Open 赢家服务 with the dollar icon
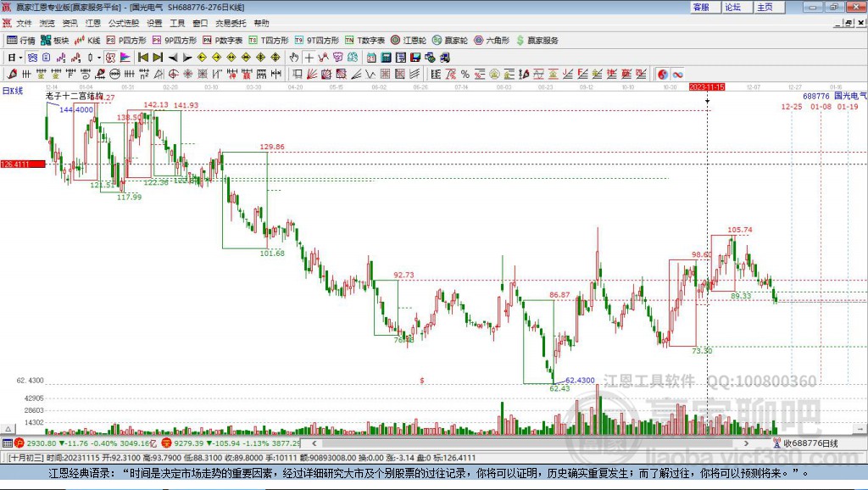868x490 pixels. 537,41
